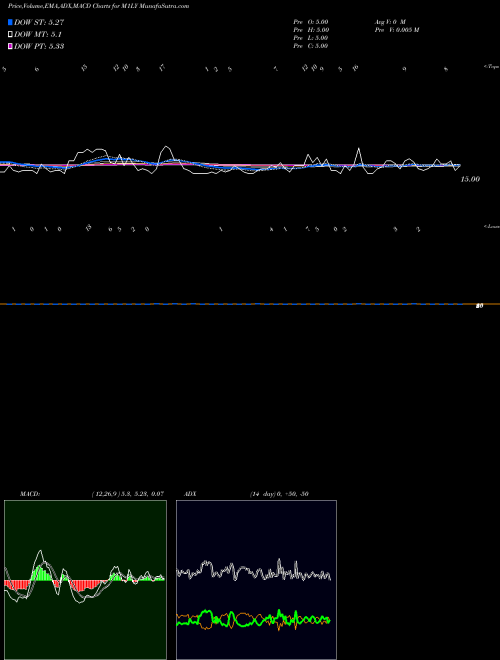Click the 'Avg V: 0 M' volume text
This screenshot has width=500, height=660.
tap(390, 22)
